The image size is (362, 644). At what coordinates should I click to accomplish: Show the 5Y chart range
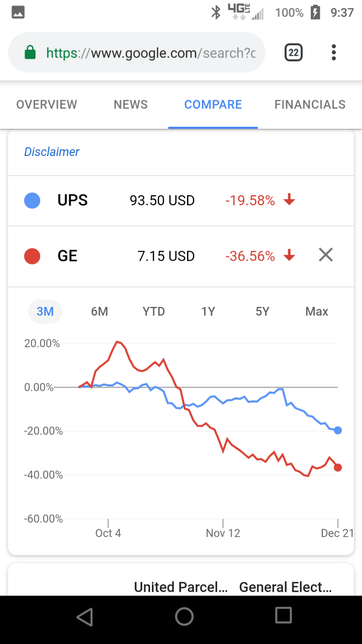(x=262, y=311)
